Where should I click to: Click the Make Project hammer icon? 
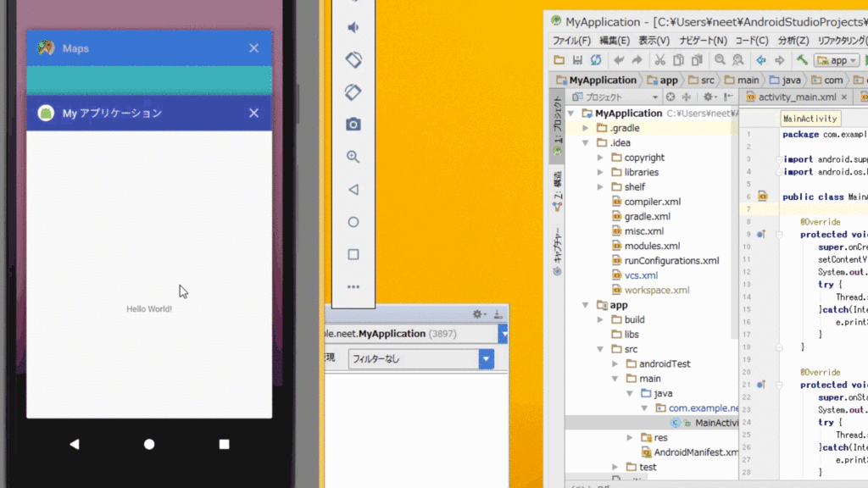coord(802,60)
